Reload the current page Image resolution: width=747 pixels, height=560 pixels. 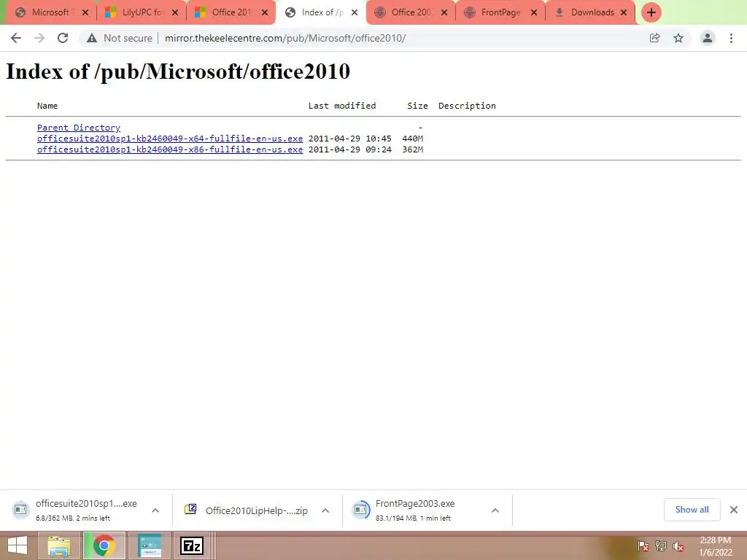pyautogui.click(x=63, y=38)
